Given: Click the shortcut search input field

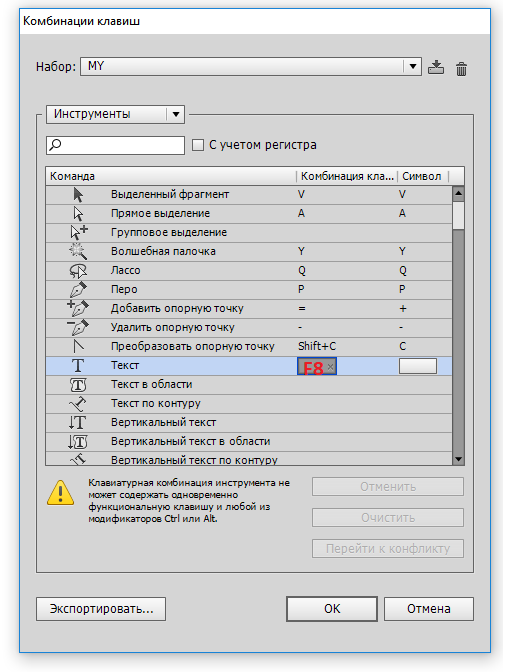Looking at the screenshot, I should pos(115,145).
